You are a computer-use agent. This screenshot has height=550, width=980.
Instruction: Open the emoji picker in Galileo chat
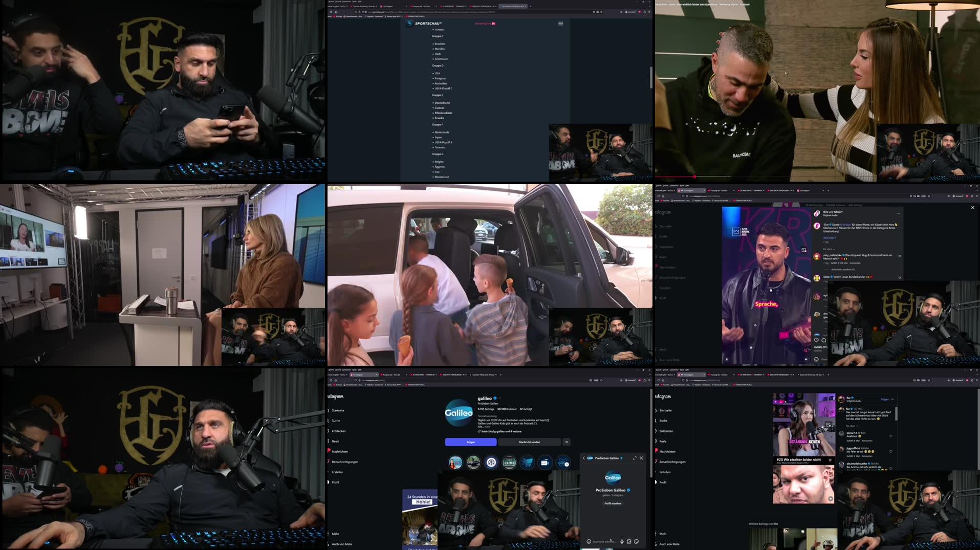click(589, 541)
